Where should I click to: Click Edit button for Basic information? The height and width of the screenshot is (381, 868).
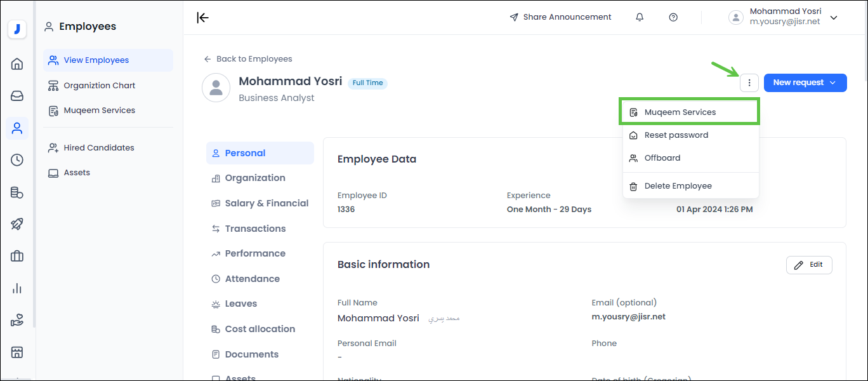pyautogui.click(x=809, y=265)
